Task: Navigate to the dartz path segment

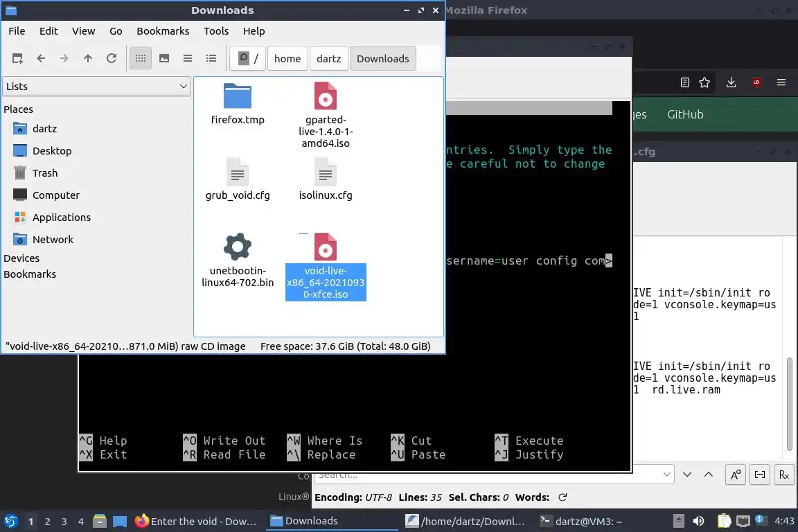Action: pos(329,59)
